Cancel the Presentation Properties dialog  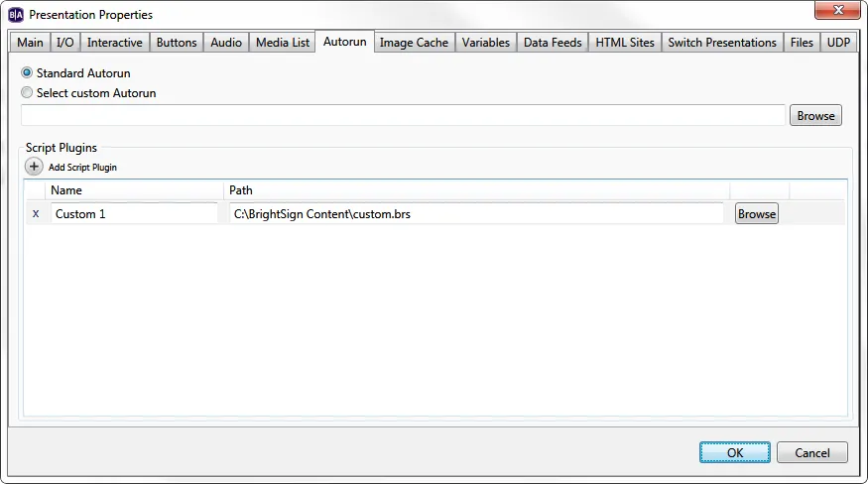pyautogui.click(x=812, y=452)
